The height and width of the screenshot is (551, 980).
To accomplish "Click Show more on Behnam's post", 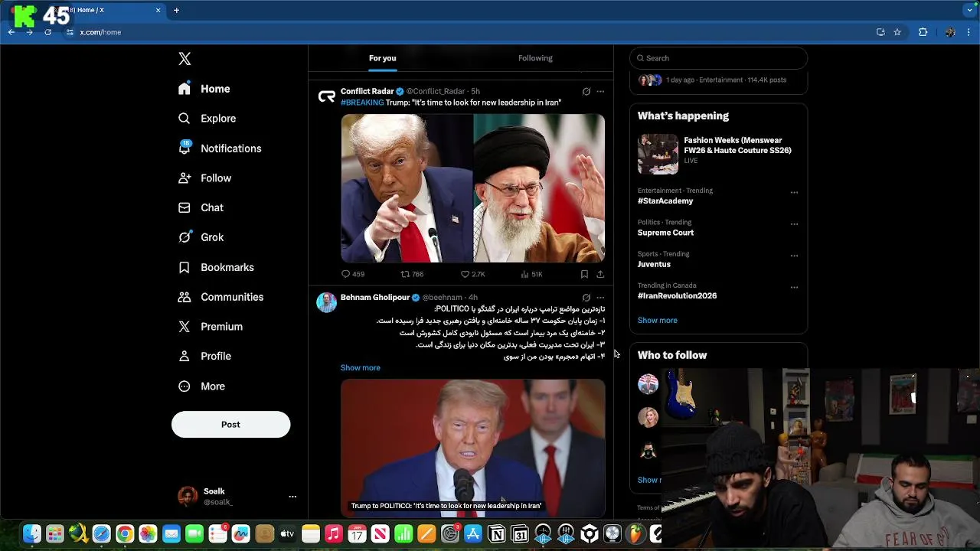I will pos(360,368).
